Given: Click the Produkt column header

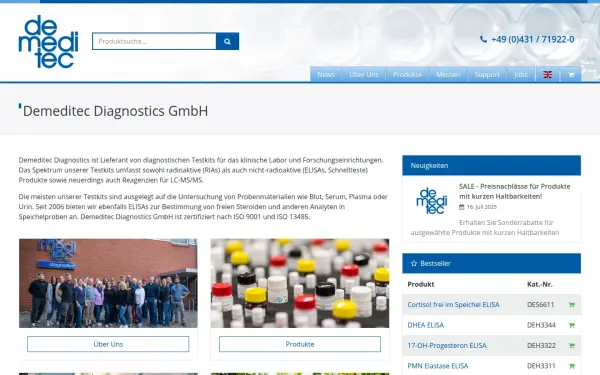Looking at the screenshot, I should 421,284.
